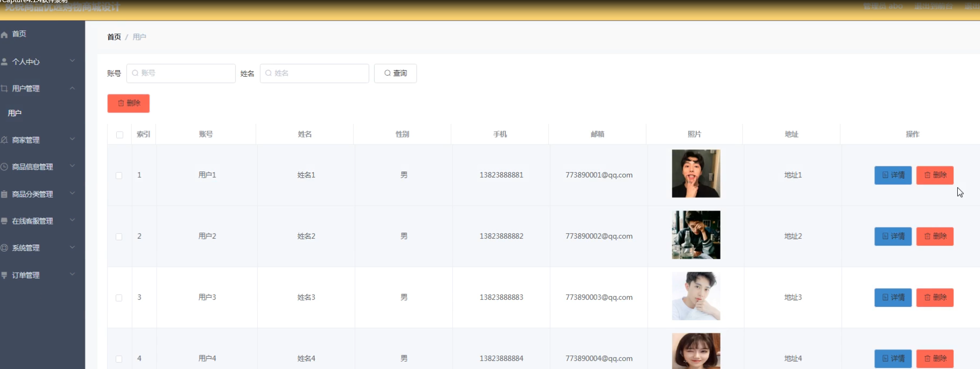
Task: Click the 订单管理 sidebar icon
Action: (4, 275)
